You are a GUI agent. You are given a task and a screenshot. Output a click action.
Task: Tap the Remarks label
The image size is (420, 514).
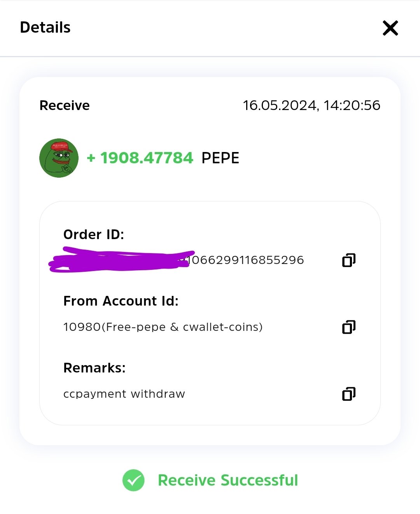point(94,368)
